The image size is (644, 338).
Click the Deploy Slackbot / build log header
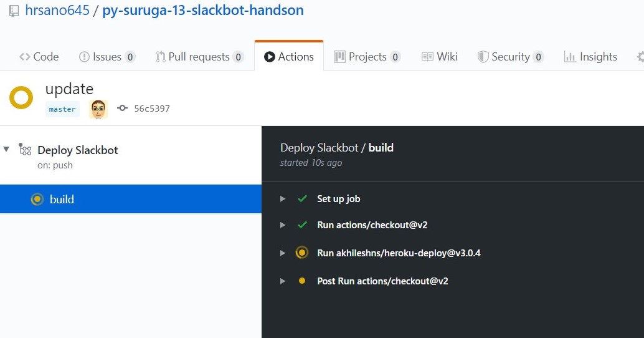pyautogui.click(x=337, y=148)
